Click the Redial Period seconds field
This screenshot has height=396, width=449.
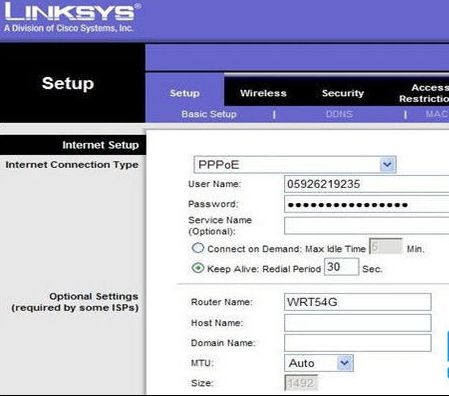[x=341, y=267]
